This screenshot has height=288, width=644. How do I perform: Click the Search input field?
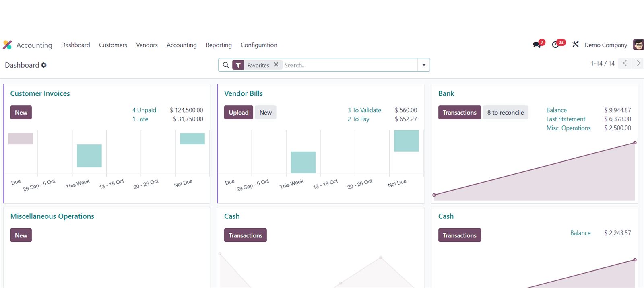[349, 65]
